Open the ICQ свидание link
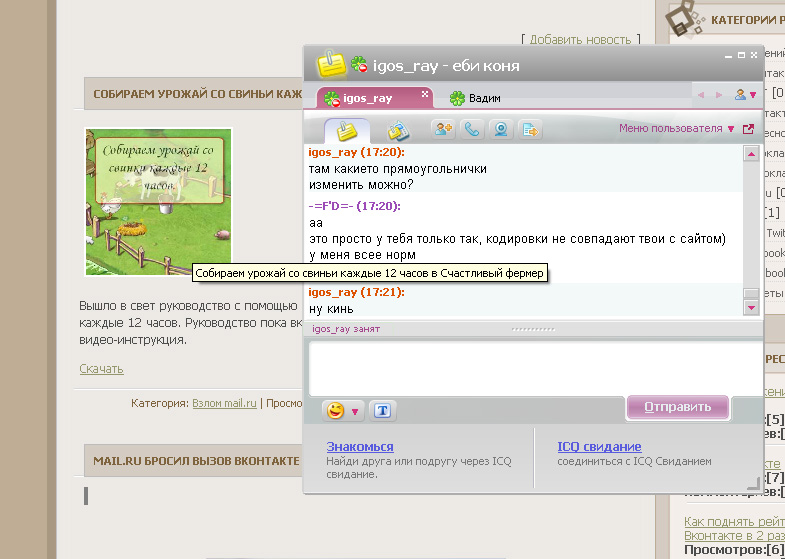785x559 pixels. click(x=599, y=446)
